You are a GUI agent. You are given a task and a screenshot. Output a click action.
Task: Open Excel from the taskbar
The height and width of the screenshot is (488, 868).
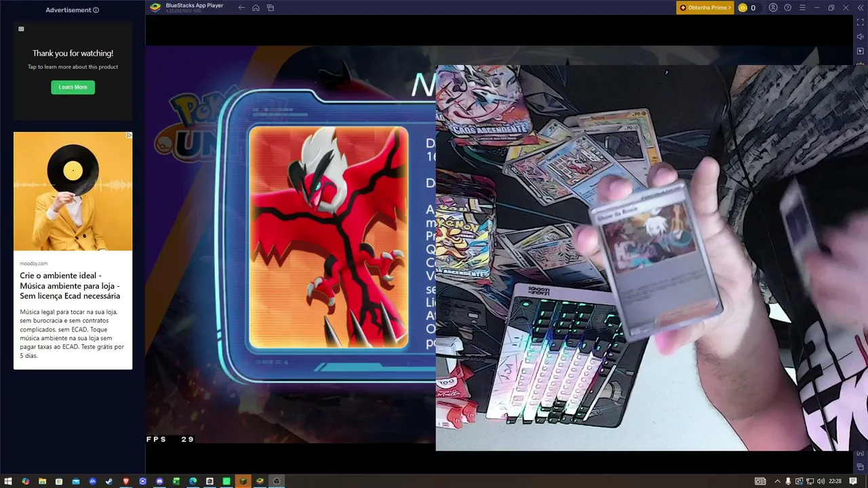(176, 481)
